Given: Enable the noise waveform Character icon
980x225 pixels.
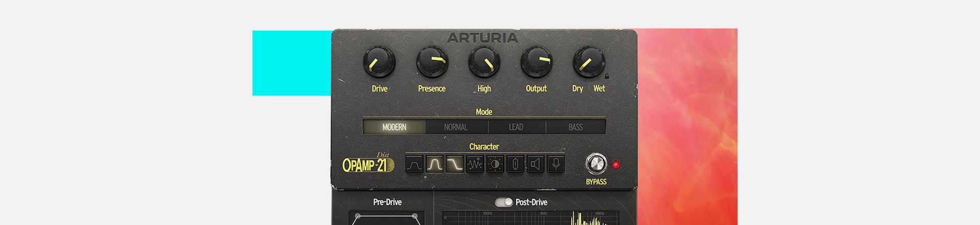Looking at the screenshot, I should coord(475,164).
